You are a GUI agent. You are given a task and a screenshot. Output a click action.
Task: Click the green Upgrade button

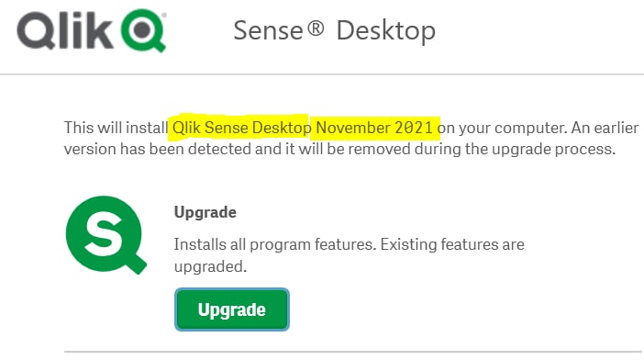point(232,309)
